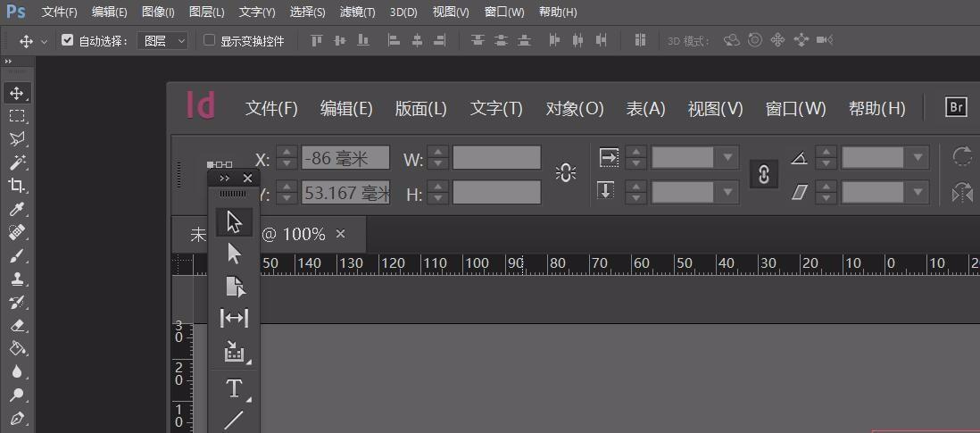Click Align Top Edges in options bar
Screen dimensions: 980x433
point(317,40)
